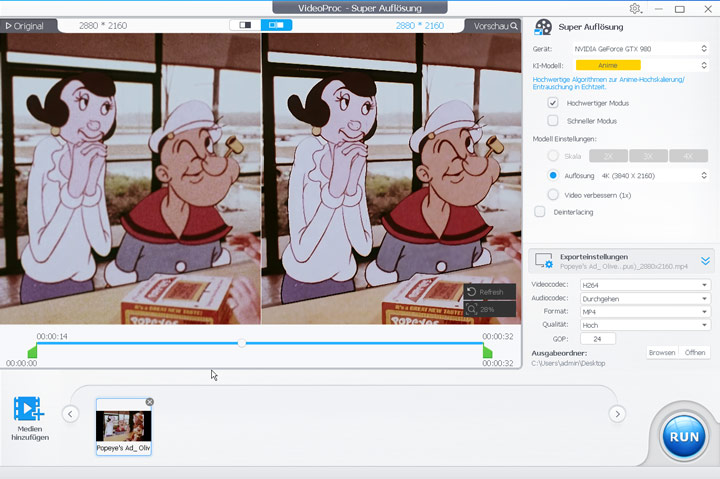Click the export filename Popeye's Ad_2880x2160.mp4
Screen dimensions: 720x479
(x=624, y=266)
